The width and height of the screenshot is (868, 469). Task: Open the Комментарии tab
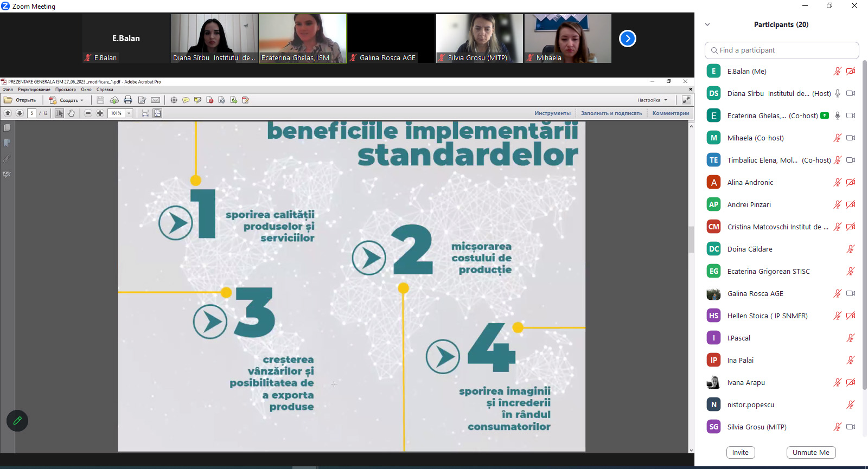coord(671,113)
